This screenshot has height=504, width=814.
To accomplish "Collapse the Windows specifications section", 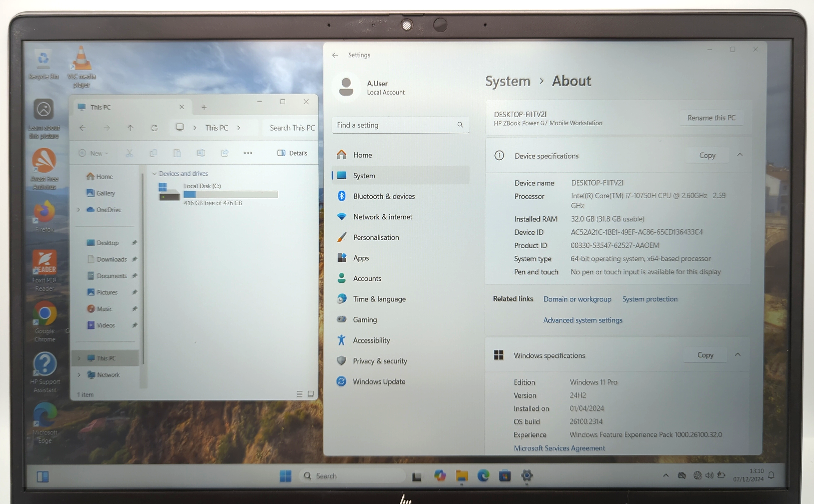I will [738, 354].
